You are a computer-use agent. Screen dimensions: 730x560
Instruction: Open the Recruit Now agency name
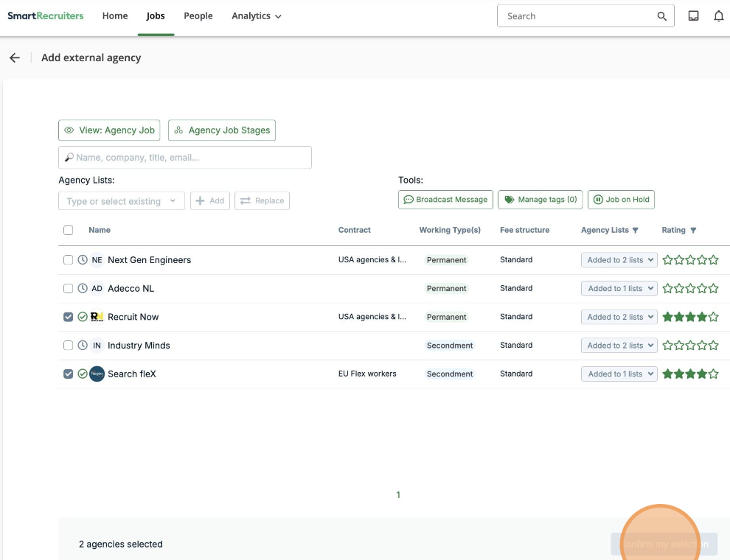click(x=133, y=317)
